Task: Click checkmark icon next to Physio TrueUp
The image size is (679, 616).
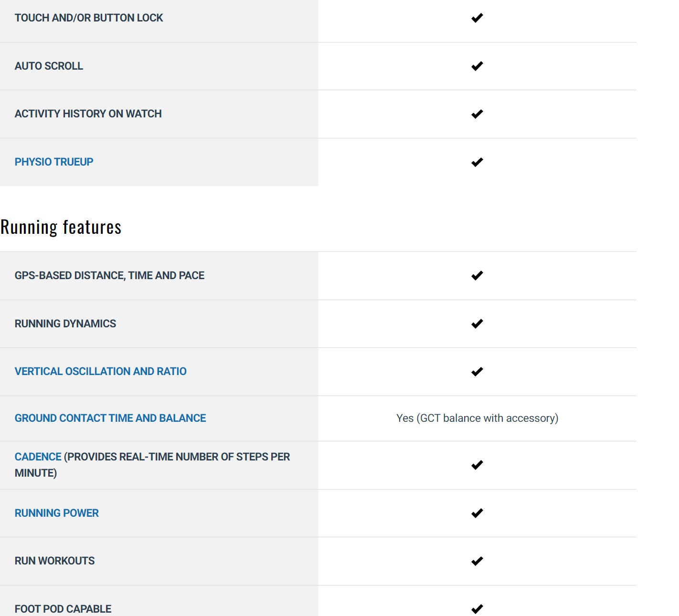Action: [477, 162]
